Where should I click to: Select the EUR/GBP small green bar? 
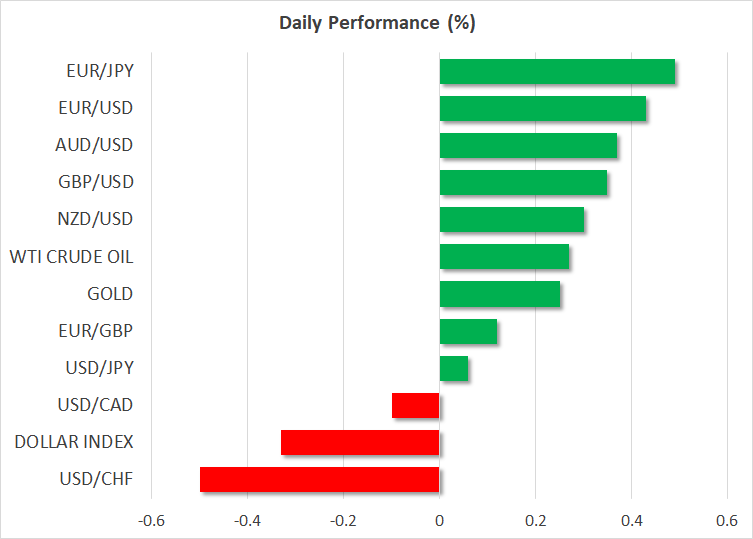coord(468,331)
